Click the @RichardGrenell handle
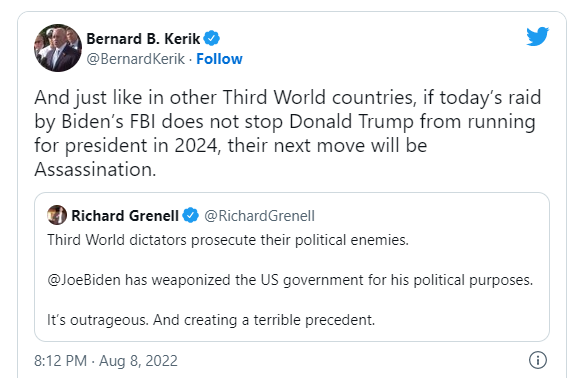578x378 pixels. 260,216
